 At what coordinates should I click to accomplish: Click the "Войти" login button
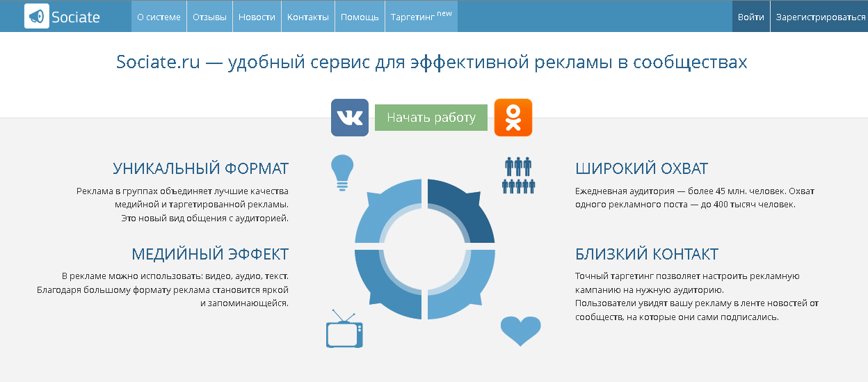(750, 17)
